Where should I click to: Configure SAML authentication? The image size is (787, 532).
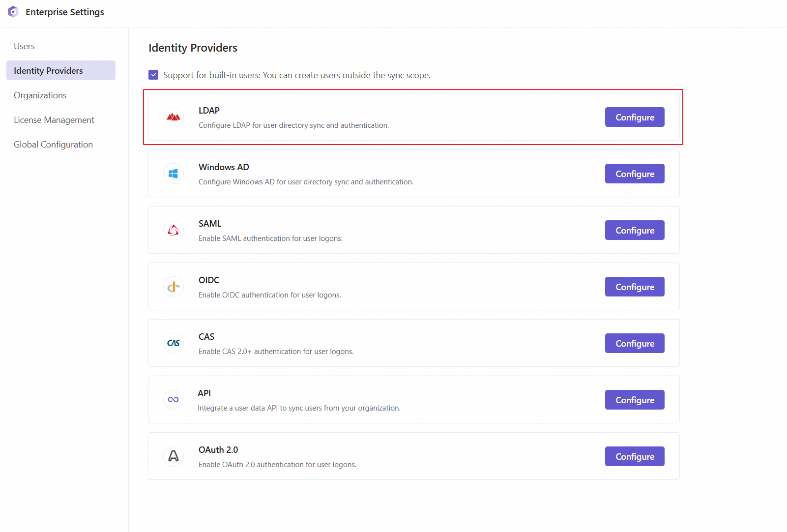click(634, 231)
